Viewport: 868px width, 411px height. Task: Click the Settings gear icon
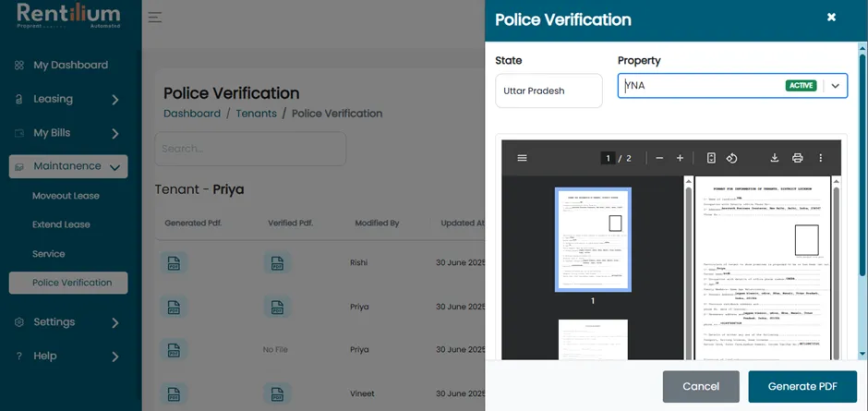click(x=19, y=321)
